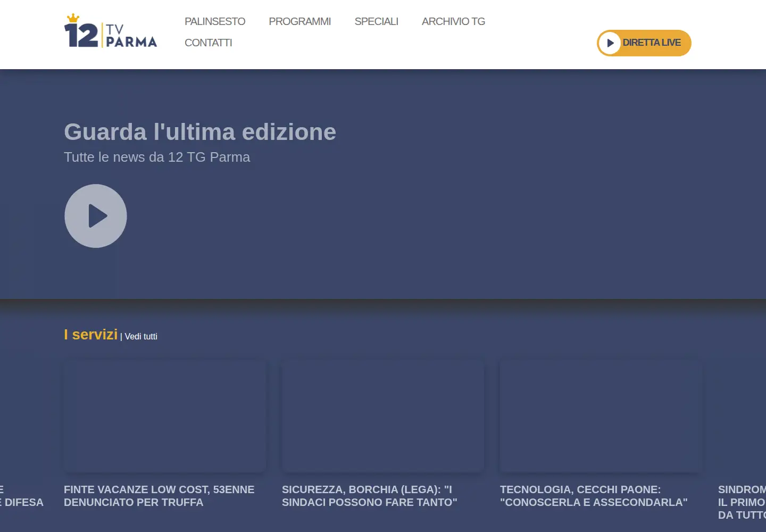The height and width of the screenshot is (532, 766).
Task: Go to the Programmi section
Action: point(299,21)
